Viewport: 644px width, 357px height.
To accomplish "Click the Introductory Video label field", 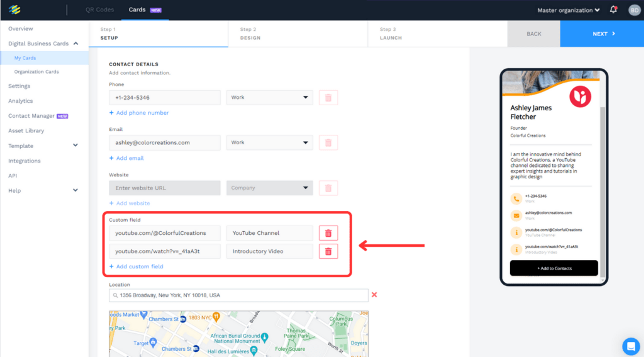I will [270, 251].
